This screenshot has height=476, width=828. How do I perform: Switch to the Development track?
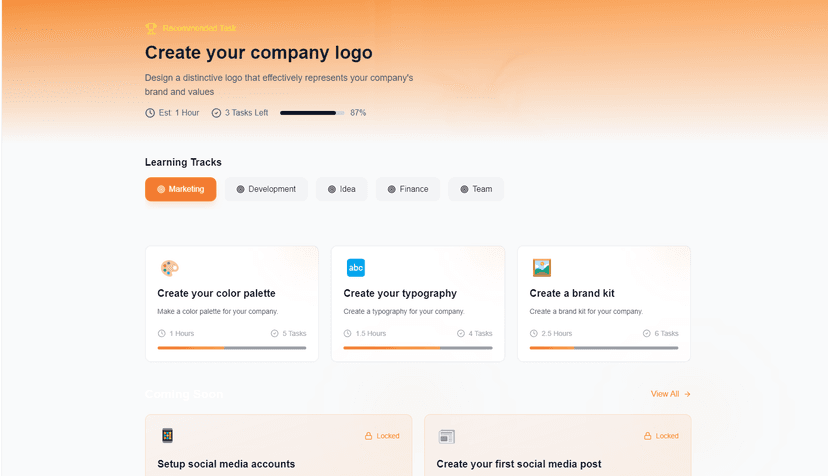tap(266, 189)
